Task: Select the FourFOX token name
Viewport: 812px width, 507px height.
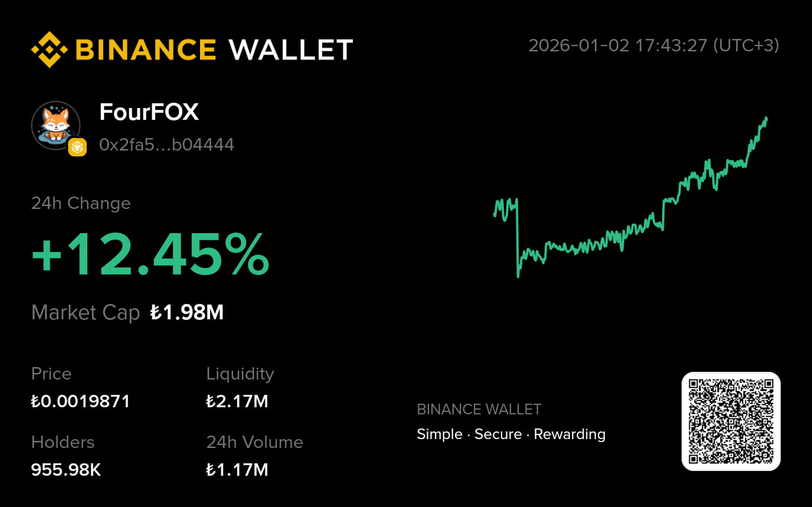Action: pos(149,112)
